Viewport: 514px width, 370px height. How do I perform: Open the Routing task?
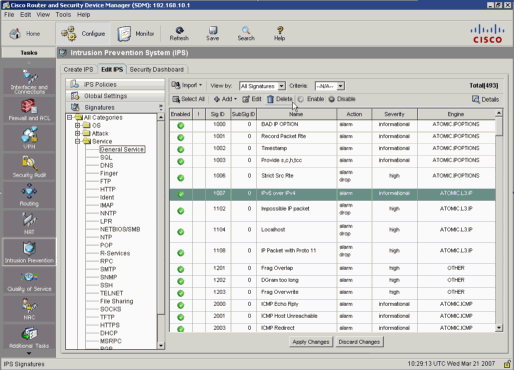coord(29,195)
